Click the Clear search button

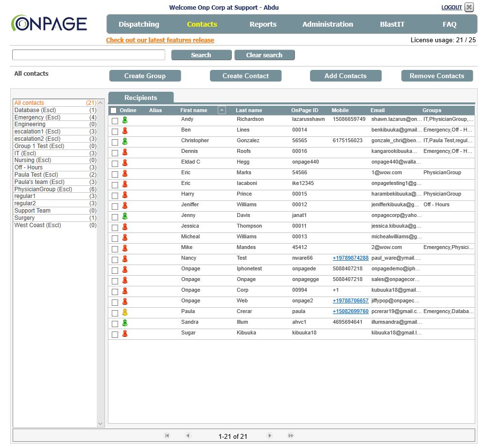(264, 55)
